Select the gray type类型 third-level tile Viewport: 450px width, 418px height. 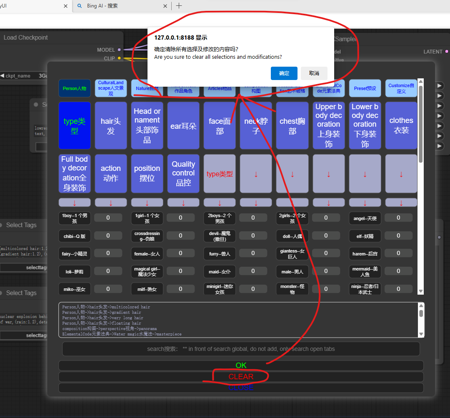220,174
